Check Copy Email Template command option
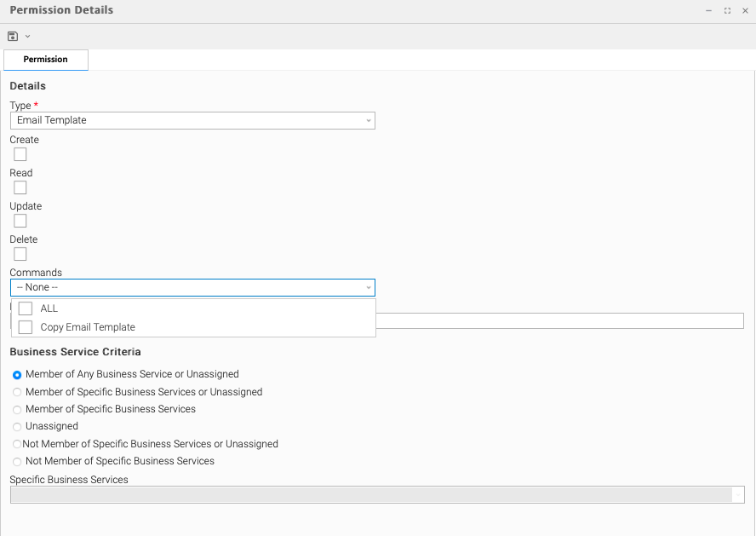 [x=26, y=327]
